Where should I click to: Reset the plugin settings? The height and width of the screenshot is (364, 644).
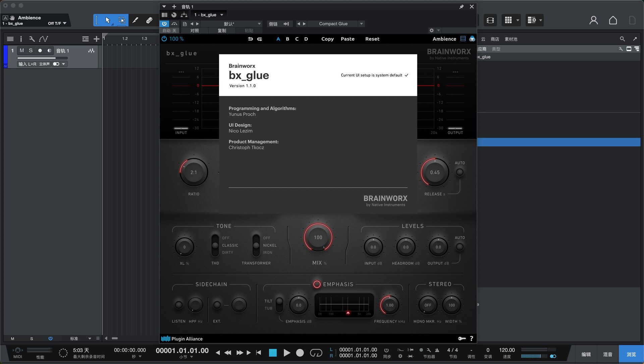coord(372,39)
